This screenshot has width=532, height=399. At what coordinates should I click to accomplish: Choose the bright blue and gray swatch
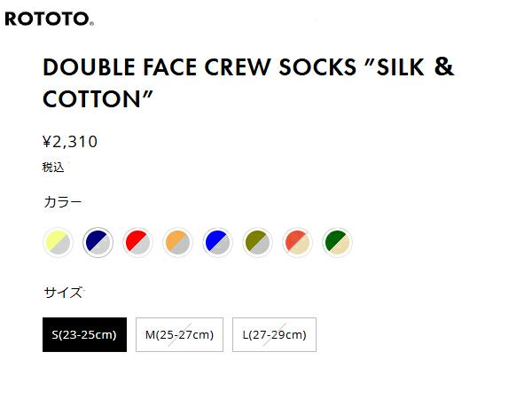point(217,241)
